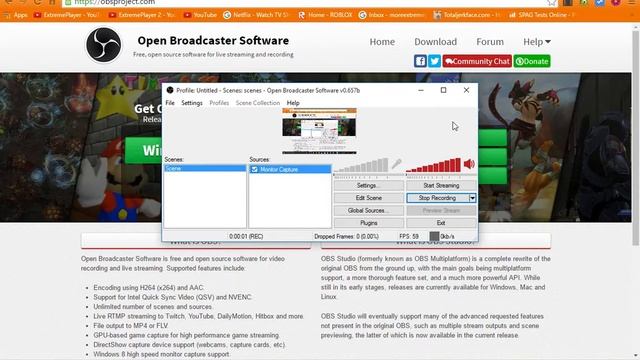
Task: Click the green Windows download button
Action: 144,150
